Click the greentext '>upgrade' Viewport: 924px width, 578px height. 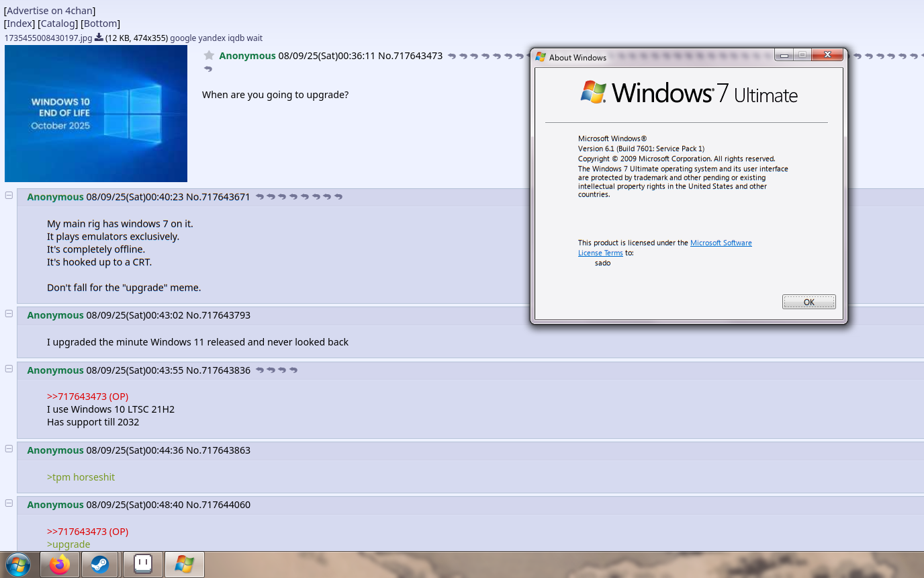coord(68,544)
